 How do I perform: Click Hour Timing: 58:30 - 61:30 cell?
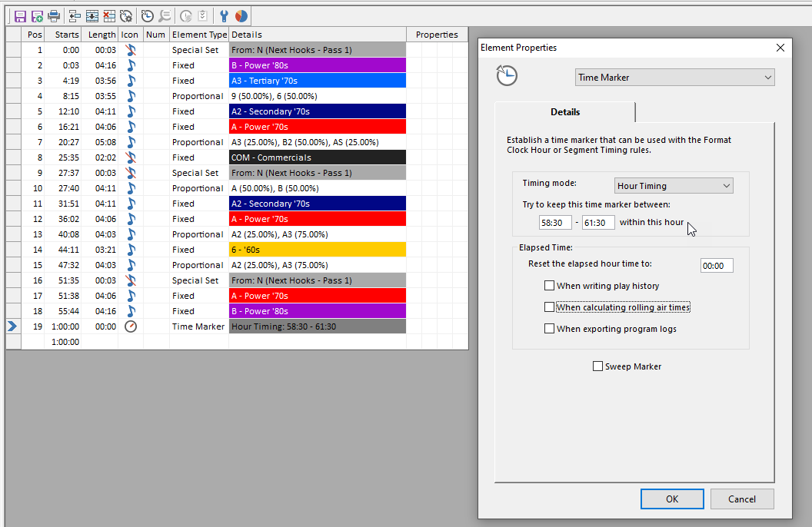[318, 326]
